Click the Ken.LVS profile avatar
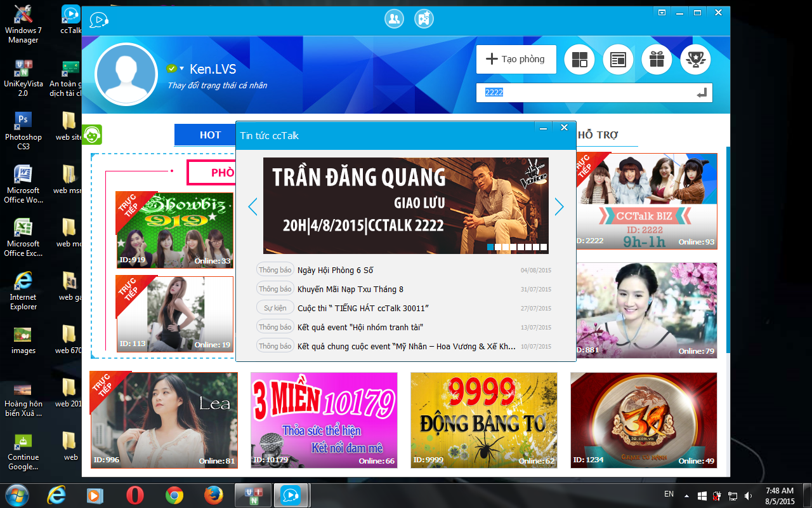812x508 pixels. [x=126, y=75]
